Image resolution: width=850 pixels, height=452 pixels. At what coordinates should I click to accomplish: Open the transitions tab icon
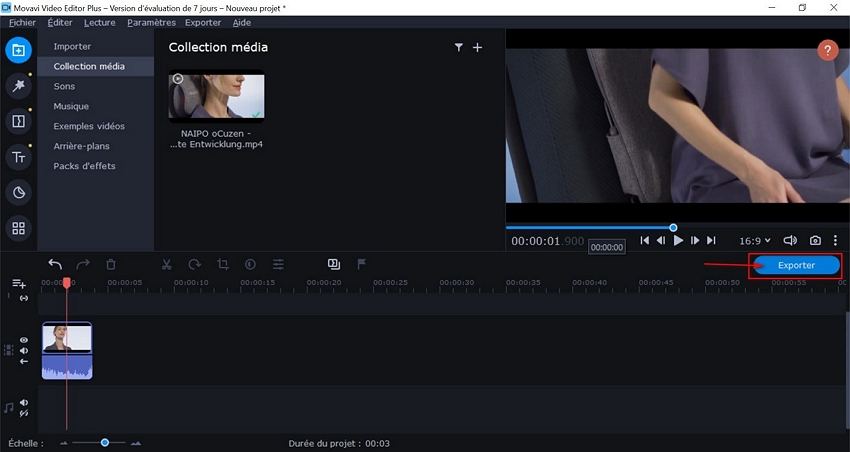(x=18, y=121)
